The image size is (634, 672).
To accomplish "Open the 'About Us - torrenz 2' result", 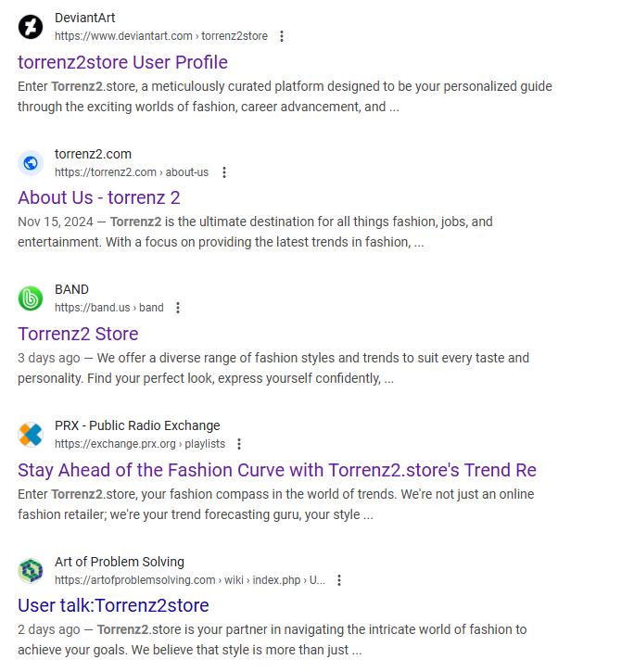I will click(99, 197).
